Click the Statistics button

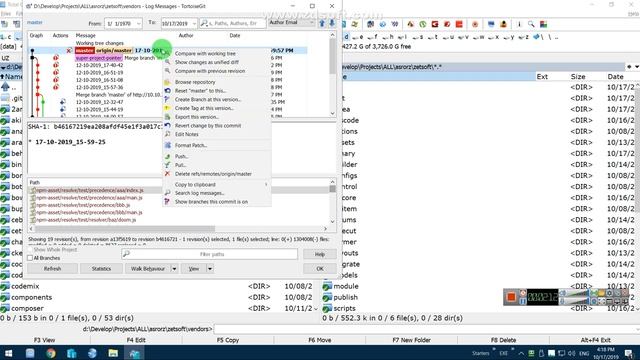101,269
